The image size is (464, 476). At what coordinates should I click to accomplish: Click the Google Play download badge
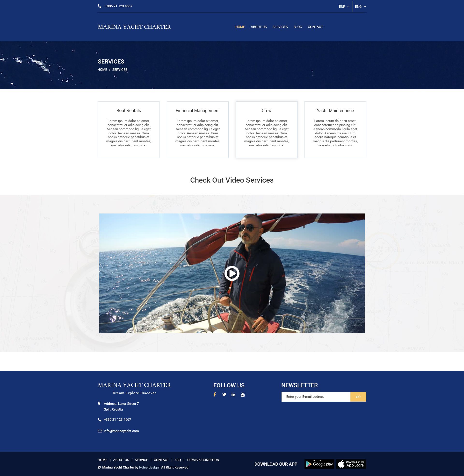(x=319, y=464)
